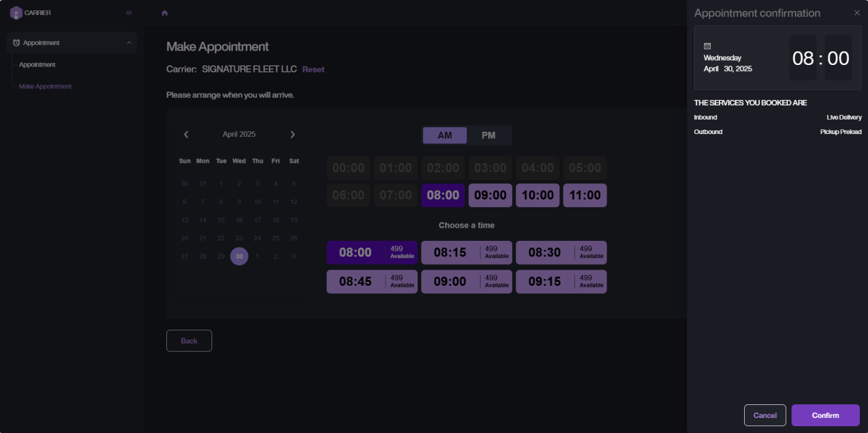
Task: Switch time selector to AM
Action: pos(445,135)
